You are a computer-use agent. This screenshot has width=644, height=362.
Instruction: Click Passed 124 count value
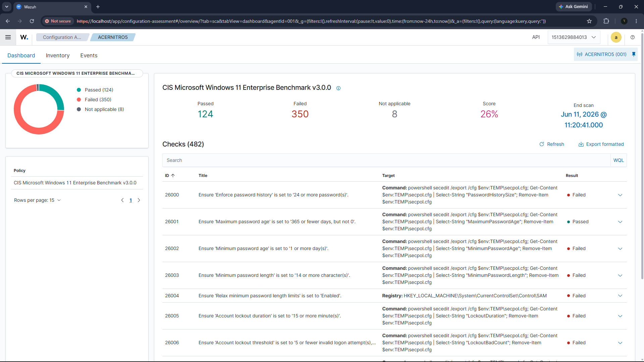(205, 114)
